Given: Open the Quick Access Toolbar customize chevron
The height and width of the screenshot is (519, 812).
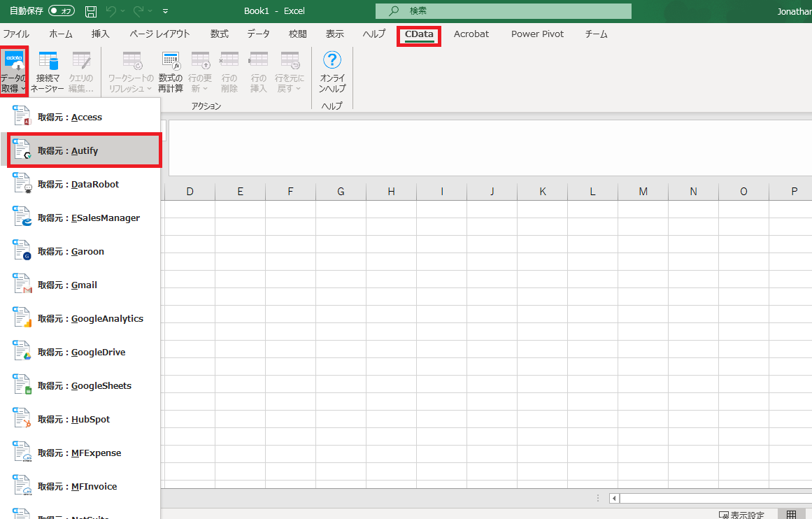Looking at the screenshot, I should 164,11.
